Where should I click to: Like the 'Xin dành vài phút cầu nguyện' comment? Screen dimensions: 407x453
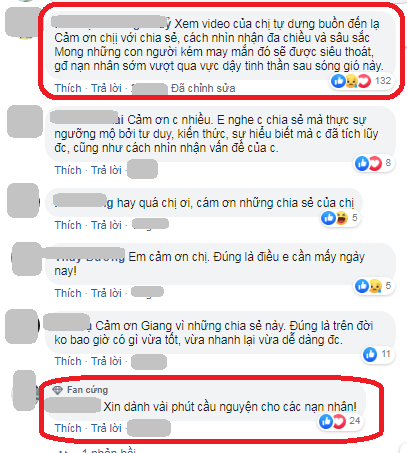click(68, 428)
